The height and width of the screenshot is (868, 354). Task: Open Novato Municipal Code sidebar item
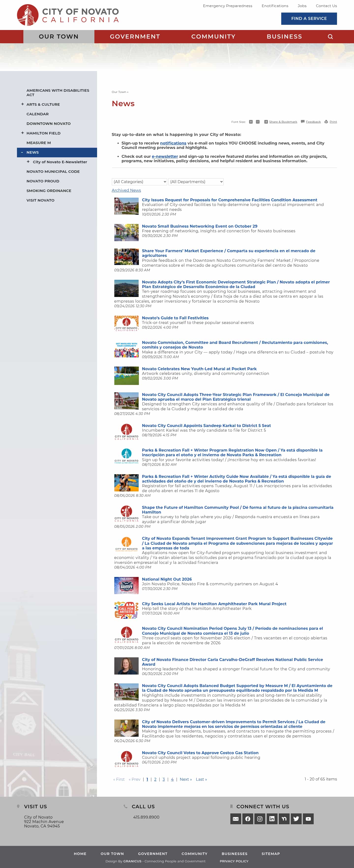(x=53, y=171)
